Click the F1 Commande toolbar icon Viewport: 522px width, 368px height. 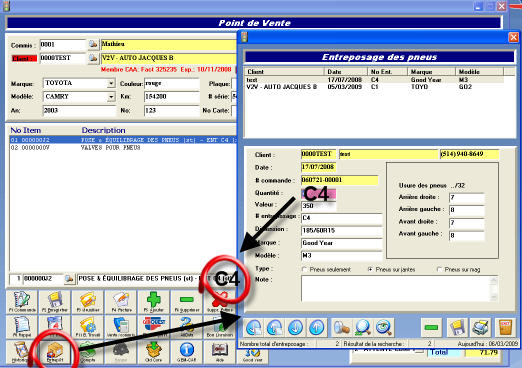[22, 301]
